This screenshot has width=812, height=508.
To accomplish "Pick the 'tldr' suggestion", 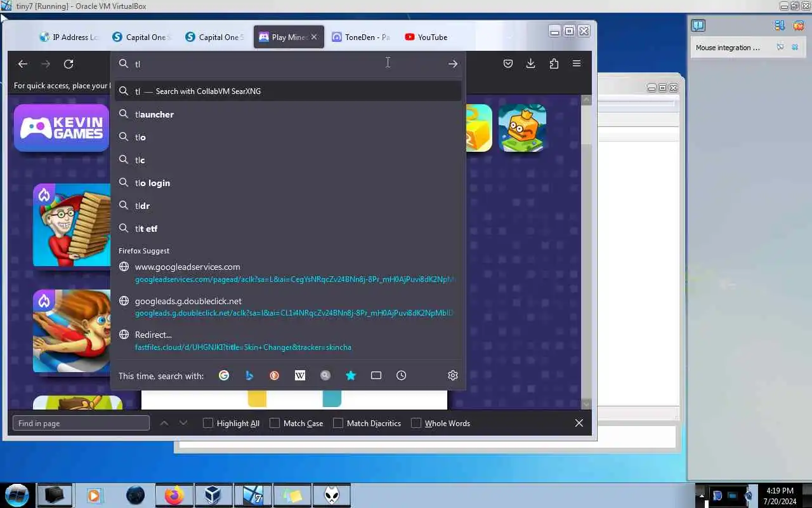I will (x=289, y=206).
